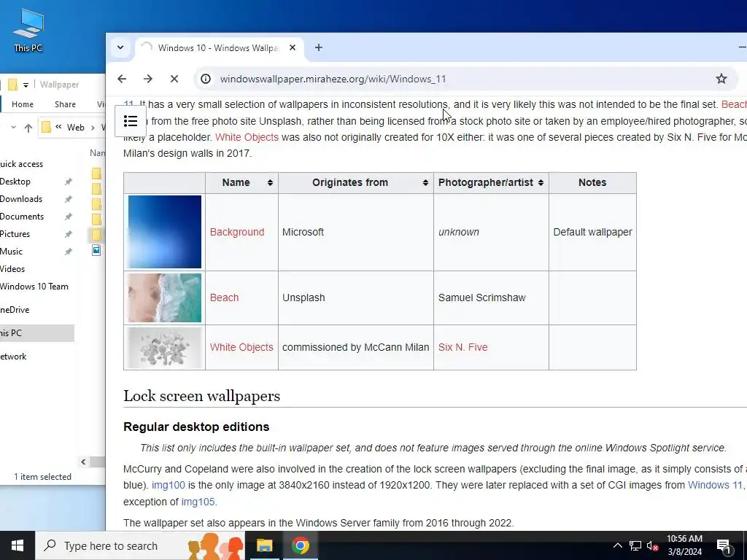Click the Microsoft table cell
Screen dimensions: 747x560
tap(356, 232)
